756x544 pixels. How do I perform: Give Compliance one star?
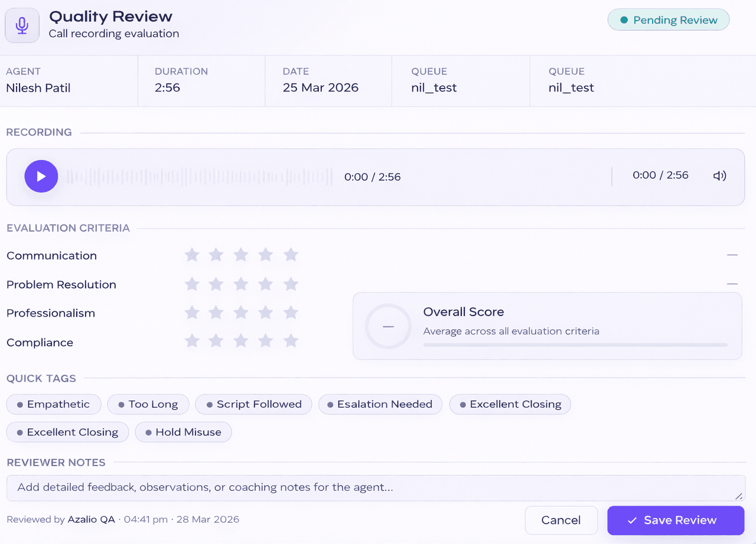click(191, 341)
